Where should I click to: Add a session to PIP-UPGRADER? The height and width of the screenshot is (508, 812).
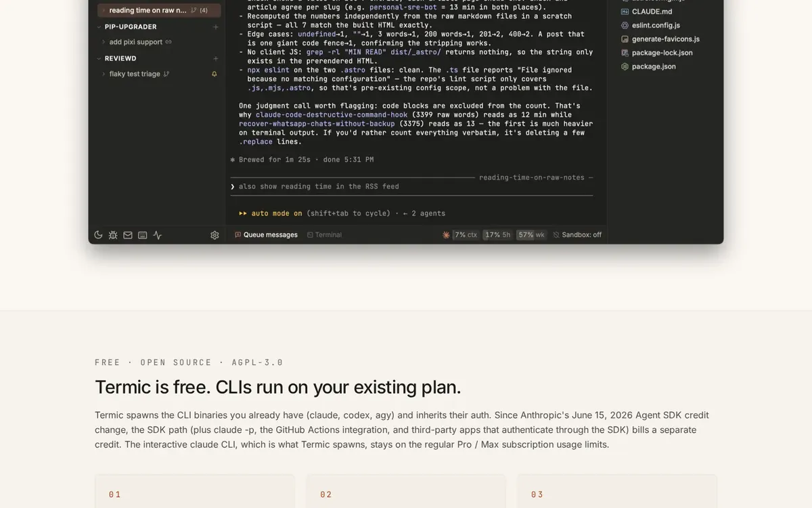coord(216,27)
